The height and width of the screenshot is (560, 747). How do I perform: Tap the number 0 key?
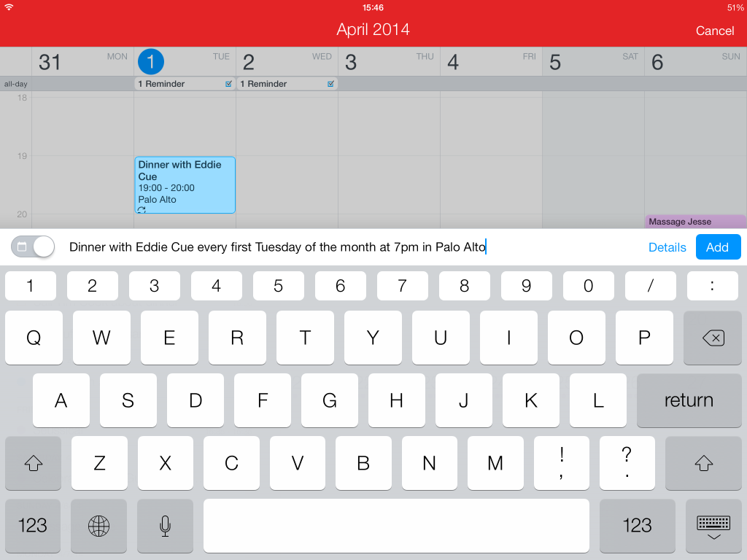pos(589,286)
